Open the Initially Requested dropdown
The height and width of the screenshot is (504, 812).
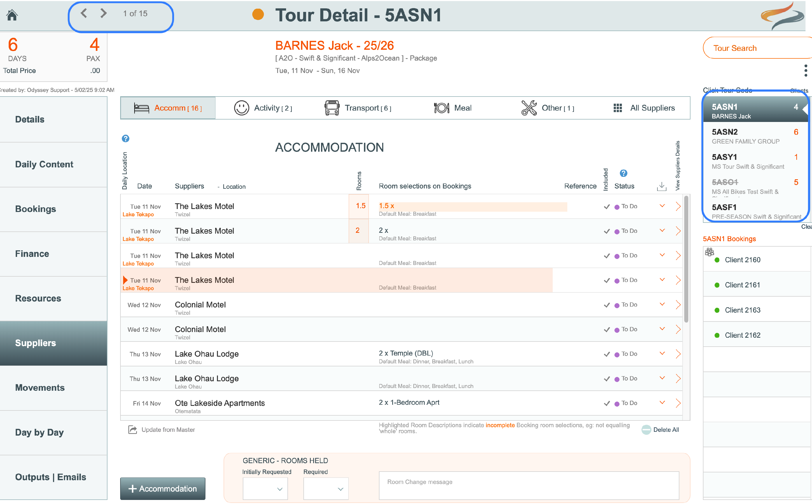tap(265, 489)
